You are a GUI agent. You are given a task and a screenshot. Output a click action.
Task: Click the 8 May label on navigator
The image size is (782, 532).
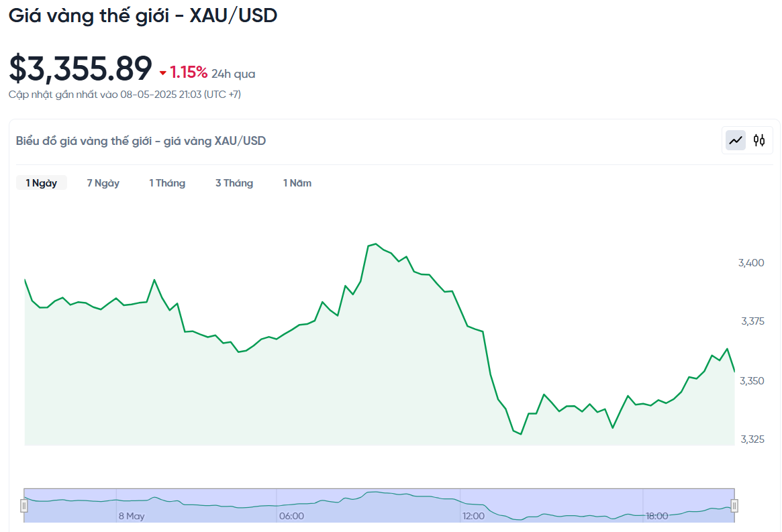pos(131,516)
